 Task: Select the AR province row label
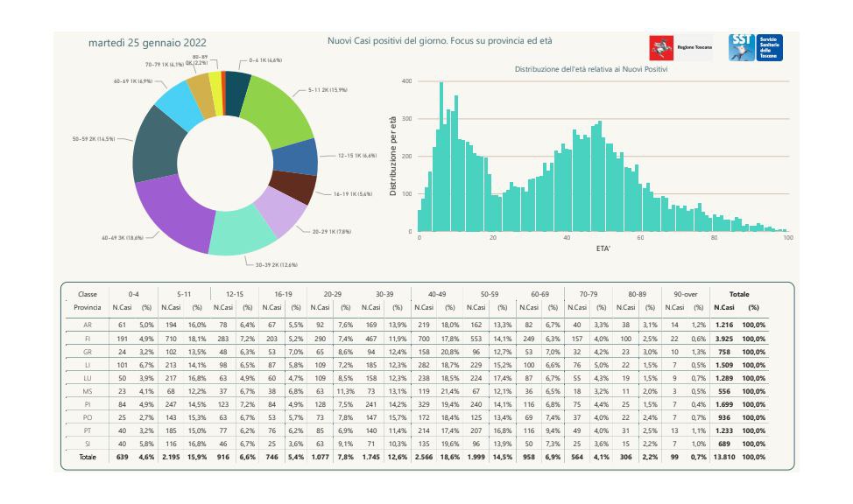(88, 324)
